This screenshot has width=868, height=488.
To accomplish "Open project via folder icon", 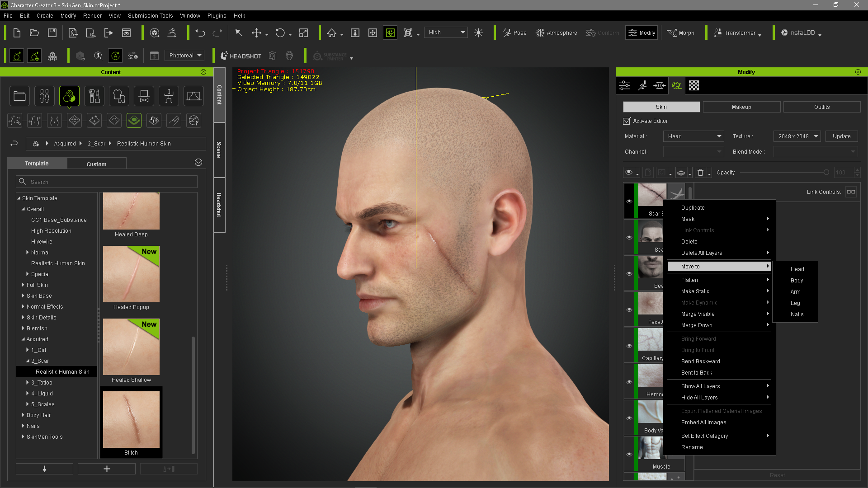I will pos(34,33).
